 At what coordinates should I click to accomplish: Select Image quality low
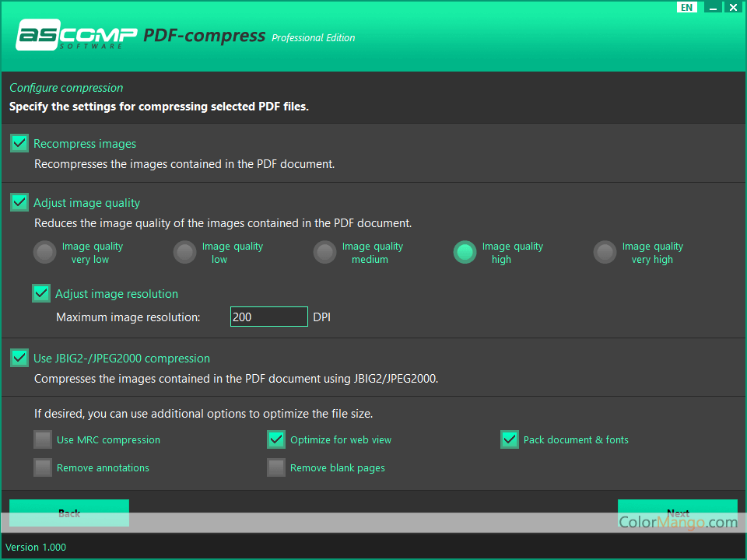click(x=184, y=252)
